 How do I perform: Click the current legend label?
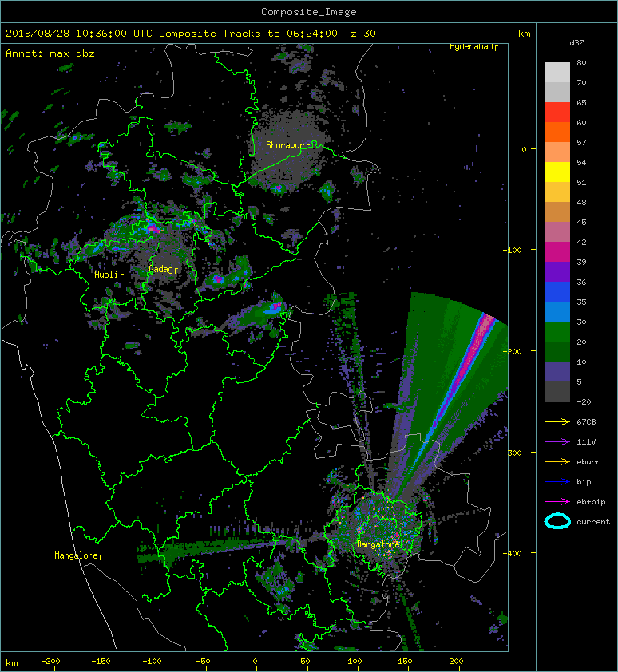point(593,522)
